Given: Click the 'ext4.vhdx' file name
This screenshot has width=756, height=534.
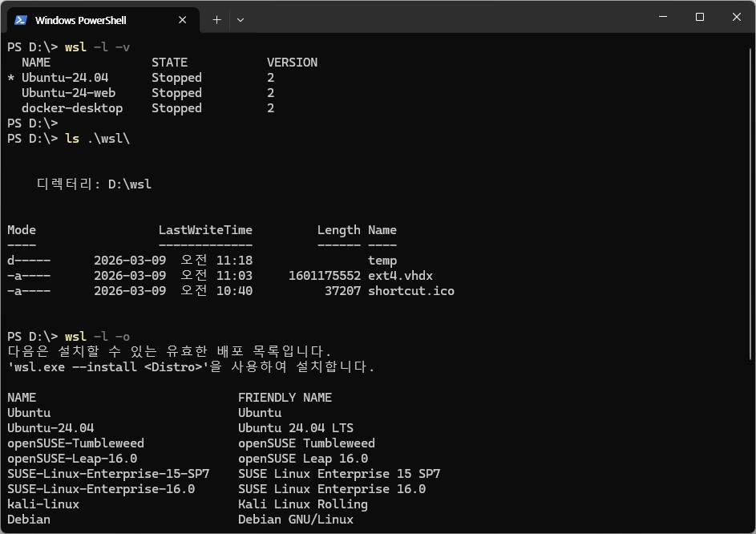Looking at the screenshot, I should click(400, 276).
